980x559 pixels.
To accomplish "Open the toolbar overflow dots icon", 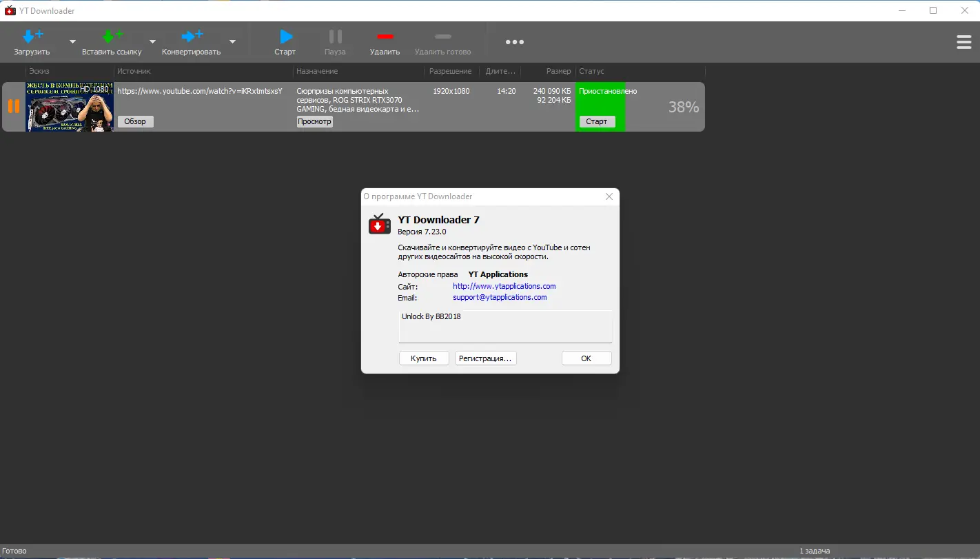I will 514,41.
